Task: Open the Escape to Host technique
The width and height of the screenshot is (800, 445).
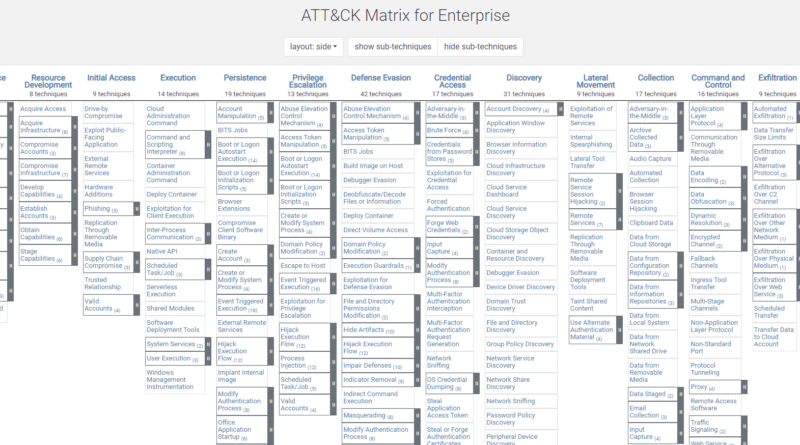Action: pyautogui.click(x=304, y=266)
